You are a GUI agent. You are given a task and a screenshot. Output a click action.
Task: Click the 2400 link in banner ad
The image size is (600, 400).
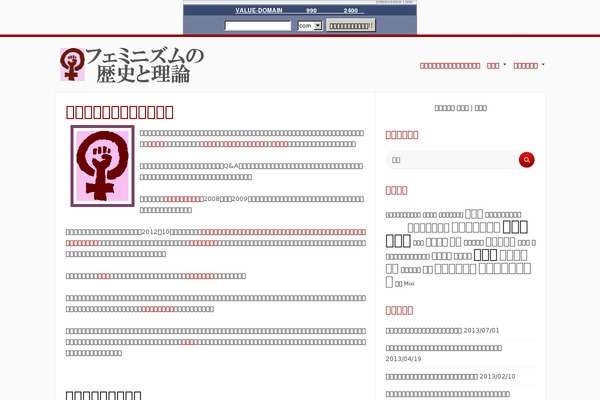pyautogui.click(x=351, y=10)
